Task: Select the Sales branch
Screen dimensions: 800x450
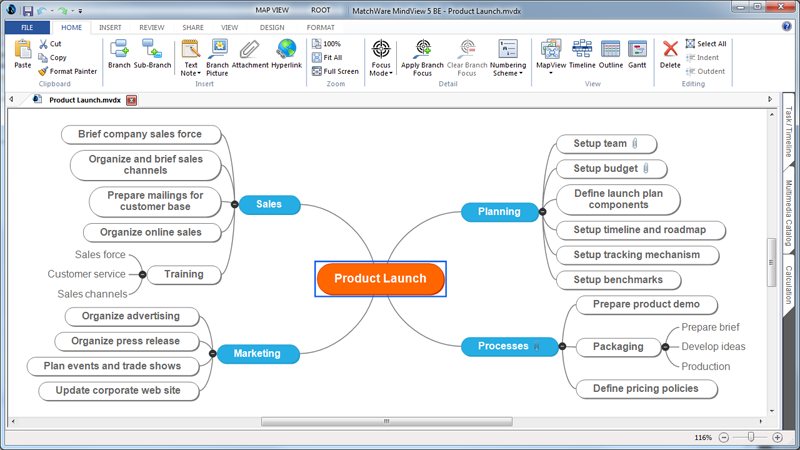Action: coord(269,204)
